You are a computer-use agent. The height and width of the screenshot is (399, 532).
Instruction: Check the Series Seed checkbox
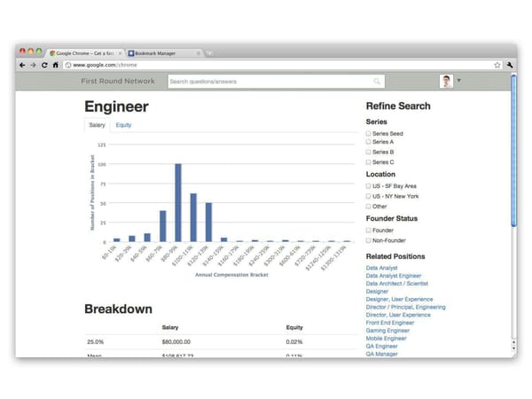(x=369, y=133)
